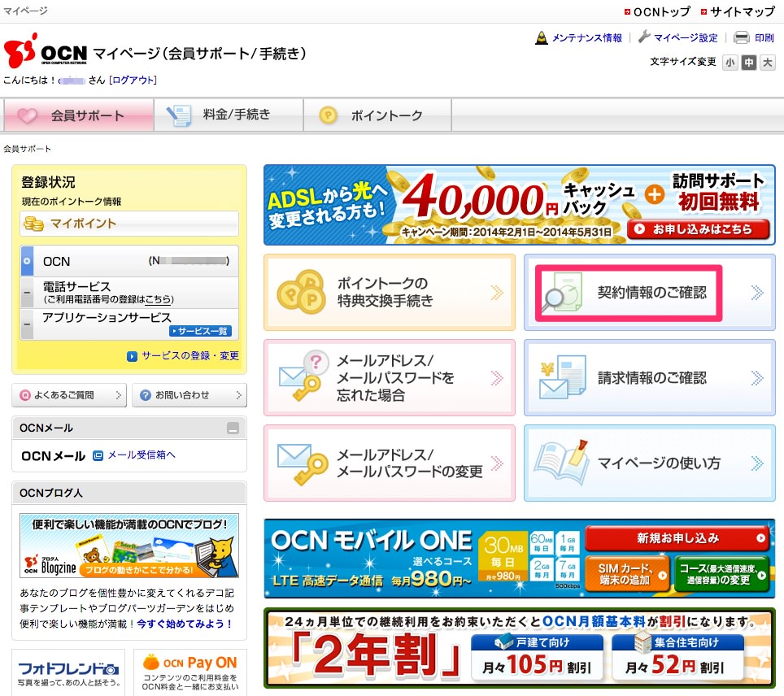Open the 今すぐ始めてみよう！ link
The height and width of the screenshot is (696, 784).
(184, 624)
